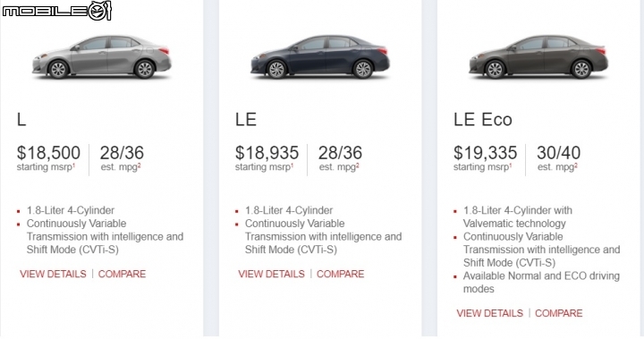Open VIEW DETAILS for the LE Eco trim
This screenshot has width=644, height=339.
490,314
